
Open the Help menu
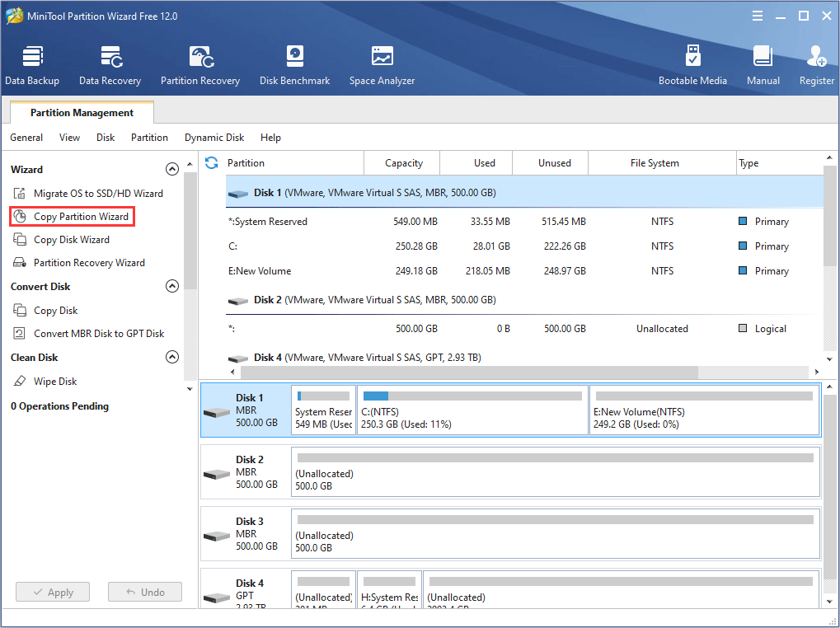pyautogui.click(x=270, y=138)
